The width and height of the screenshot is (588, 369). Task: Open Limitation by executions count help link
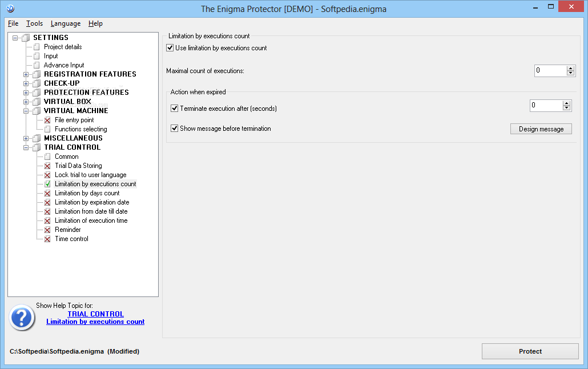pos(95,322)
